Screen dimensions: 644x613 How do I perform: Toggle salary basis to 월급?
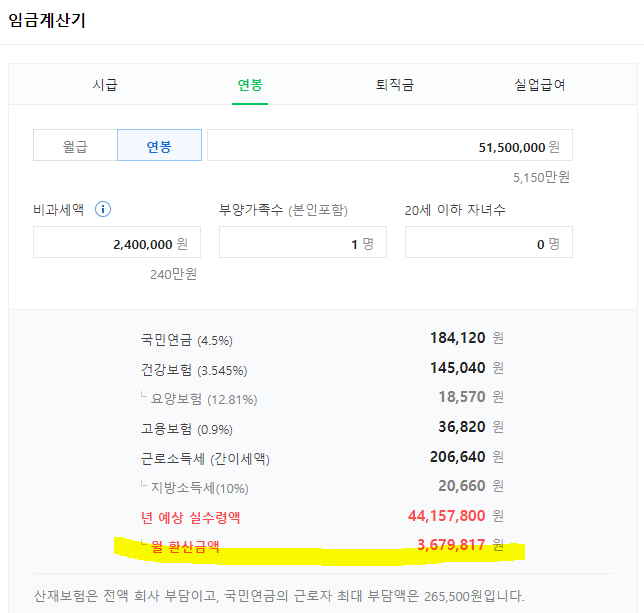[75, 145]
